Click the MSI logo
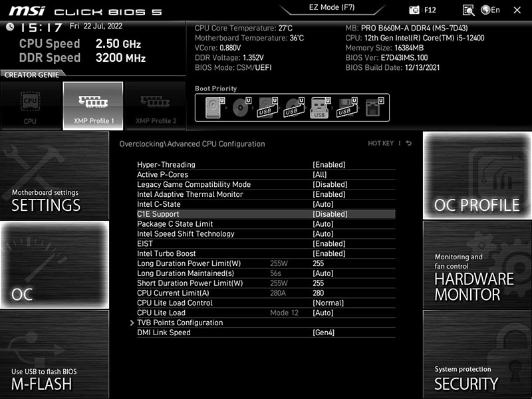Image resolution: width=532 pixels, height=399 pixels. point(27,11)
